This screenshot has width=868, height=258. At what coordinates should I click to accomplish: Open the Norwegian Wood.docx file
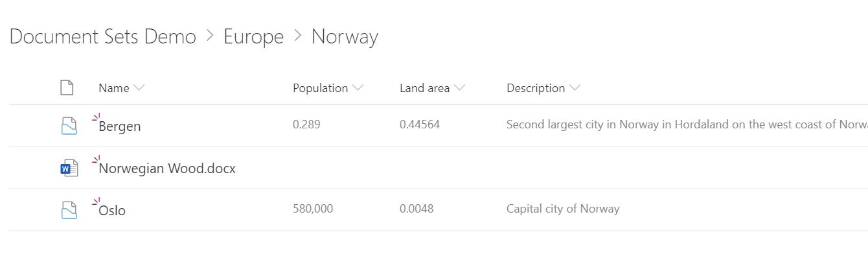(x=167, y=169)
